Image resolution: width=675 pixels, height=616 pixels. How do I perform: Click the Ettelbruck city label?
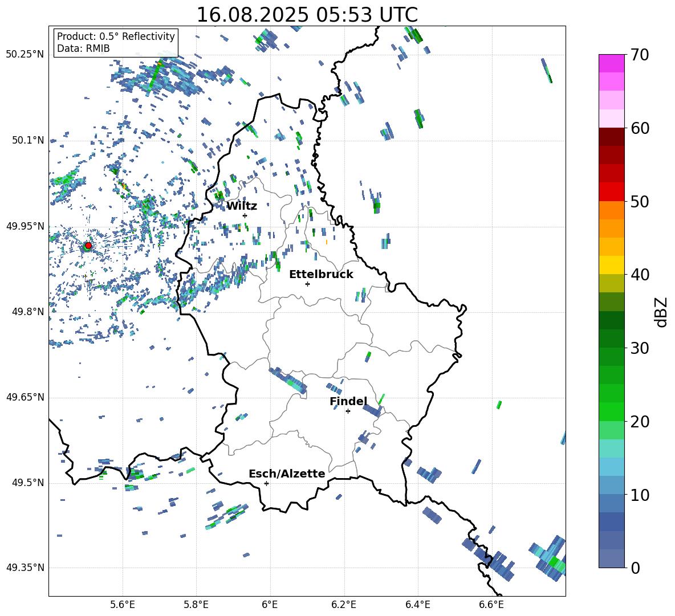coord(321,275)
